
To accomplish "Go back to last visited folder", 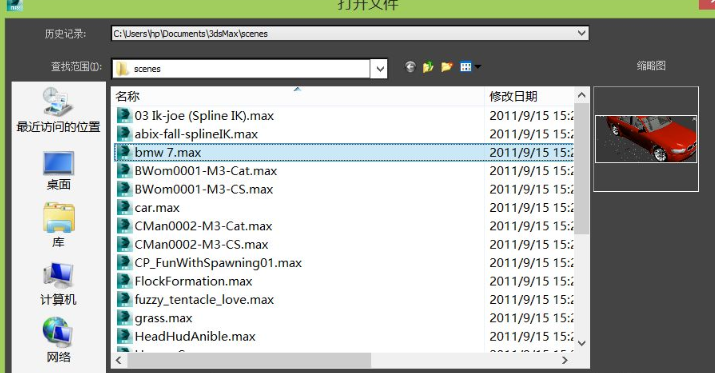I will click(410, 67).
